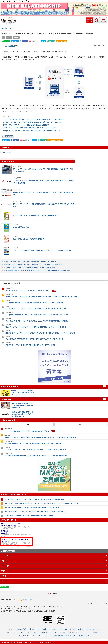
Task: Open the MarkeZine Day 2019 Focus banner
Action: click(x=54, y=9)
